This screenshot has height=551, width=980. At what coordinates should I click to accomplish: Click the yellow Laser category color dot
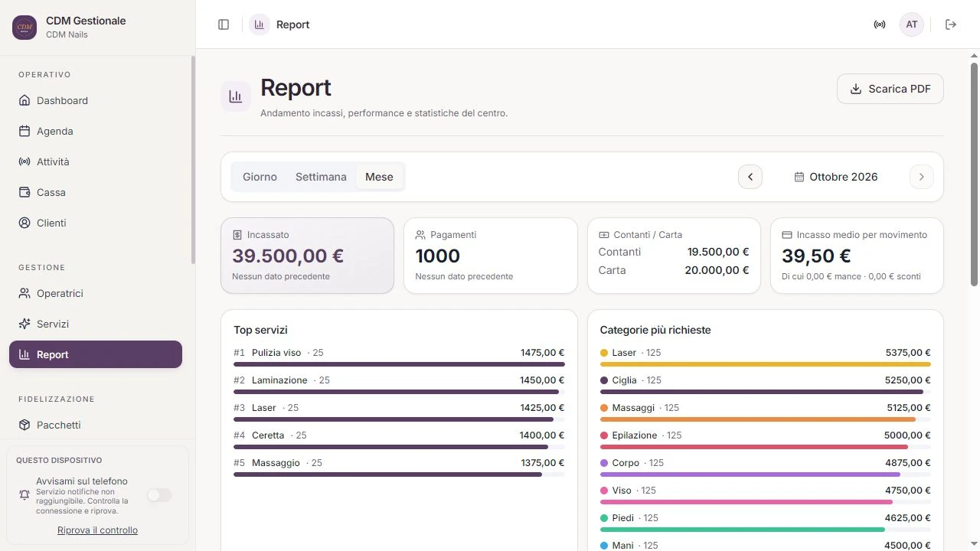(604, 353)
